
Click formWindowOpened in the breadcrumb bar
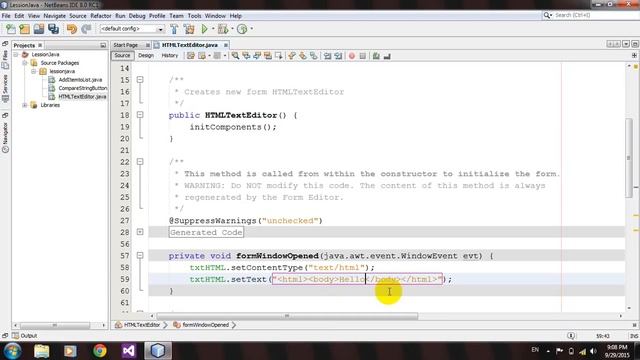pyautogui.click(x=206, y=325)
